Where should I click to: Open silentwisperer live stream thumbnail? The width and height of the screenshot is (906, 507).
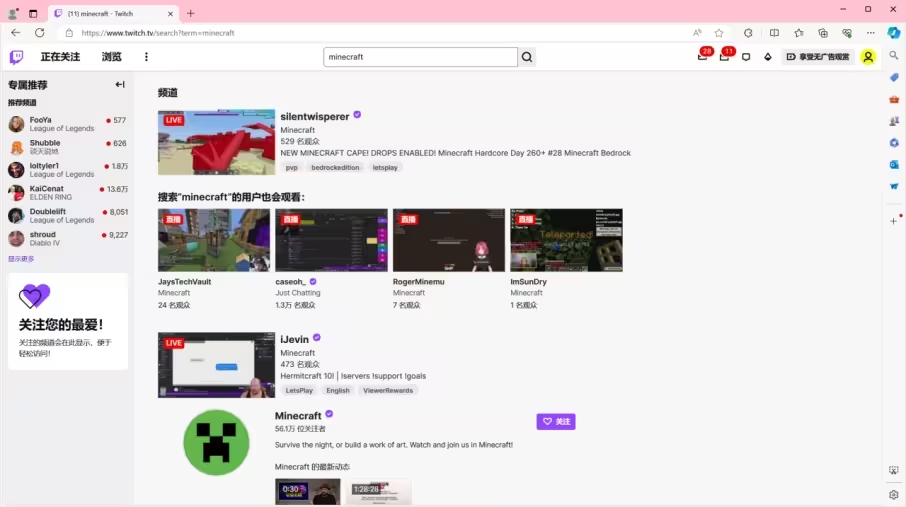(x=217, y=142)
